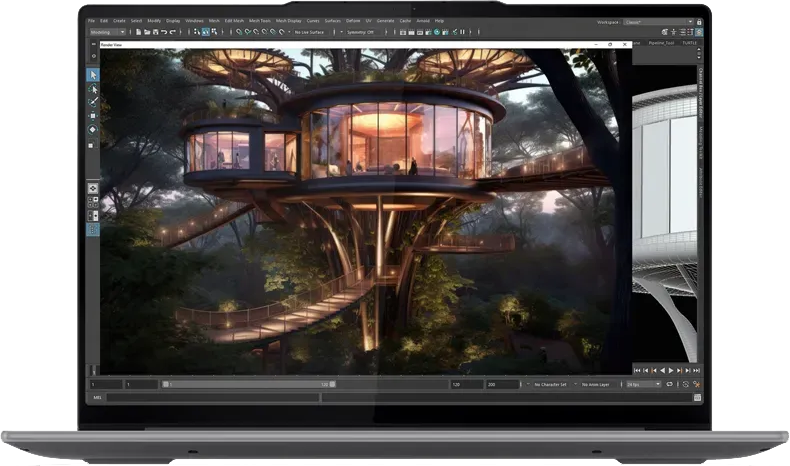The image size is (790, 466).
Task: Switch to the TURTLE shelf tab
Action: pyautogui.click(x=690, y=43)
